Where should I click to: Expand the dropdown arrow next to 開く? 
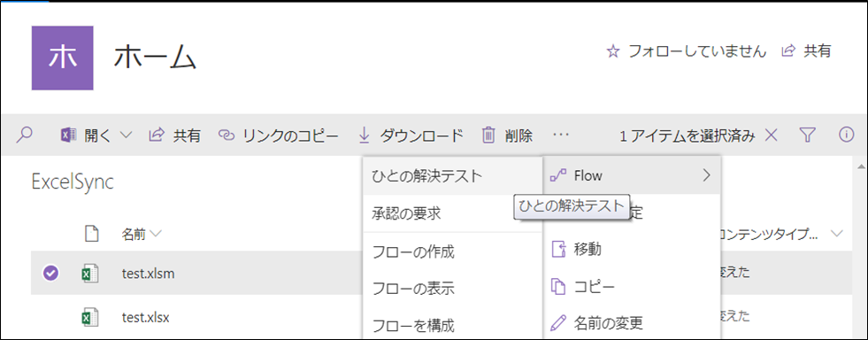tap(126, 135)
